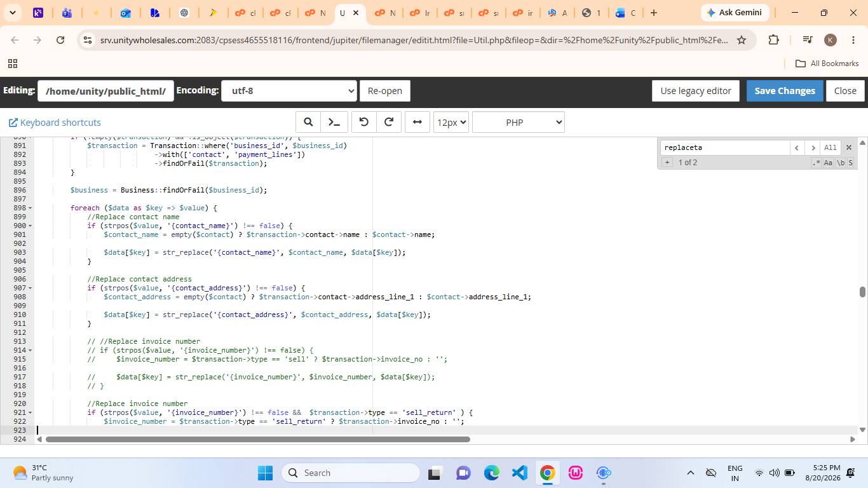
Task: Click Use legacy editor button
Action: tap(696, 91)
